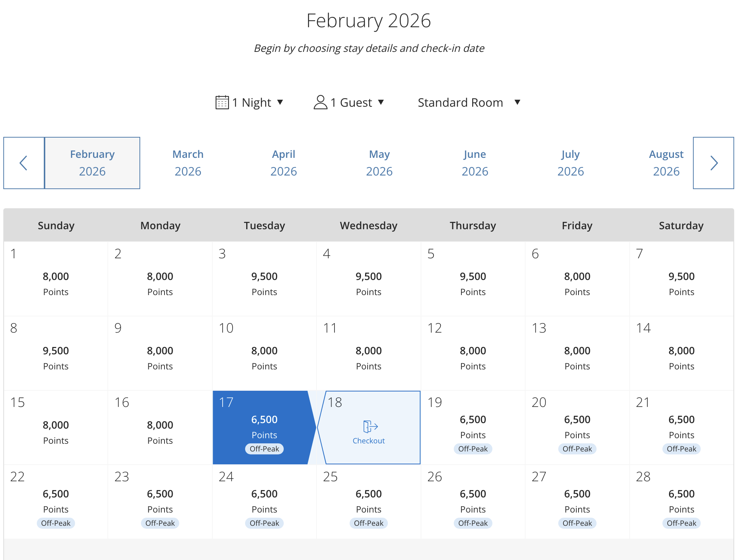750x560 pixels.
Task: Switch to the March 2026 tab
Action: [x=188, y=163]
